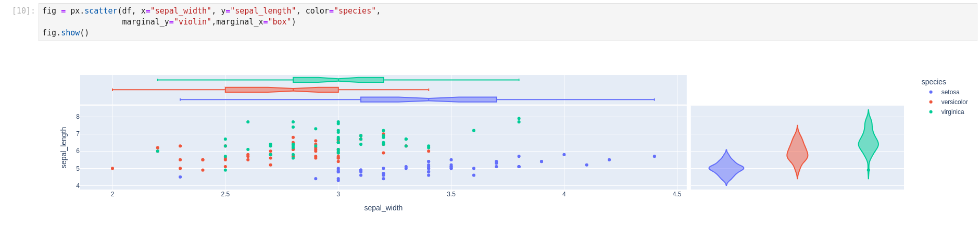Click the sepal_length y-axis title
980x226 pixels.
[64, 147]
